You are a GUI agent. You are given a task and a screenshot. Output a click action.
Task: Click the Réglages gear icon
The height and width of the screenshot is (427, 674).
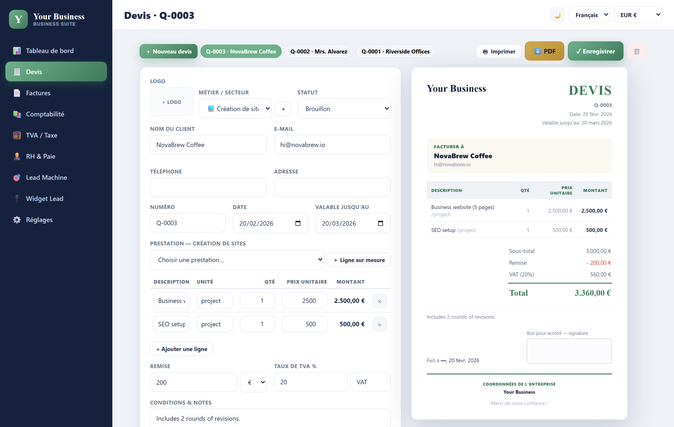tap(17, 220)
